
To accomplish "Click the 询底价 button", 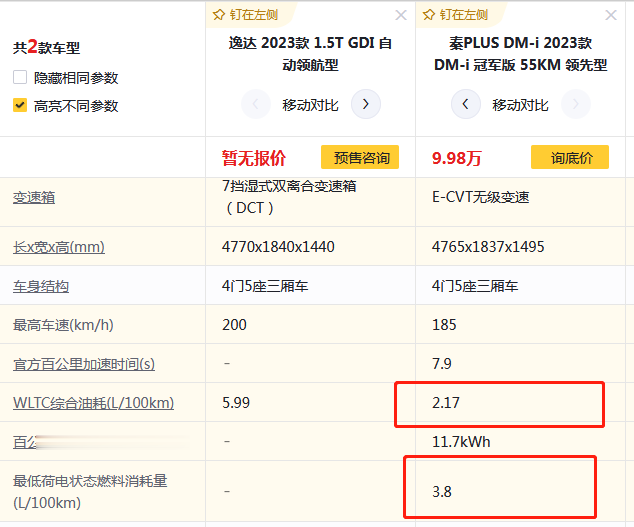I will tap(570, 157).
